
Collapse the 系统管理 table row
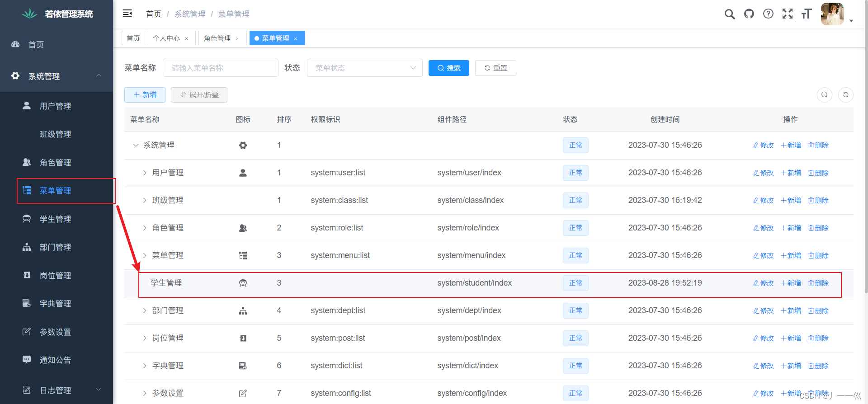[136, 146]
